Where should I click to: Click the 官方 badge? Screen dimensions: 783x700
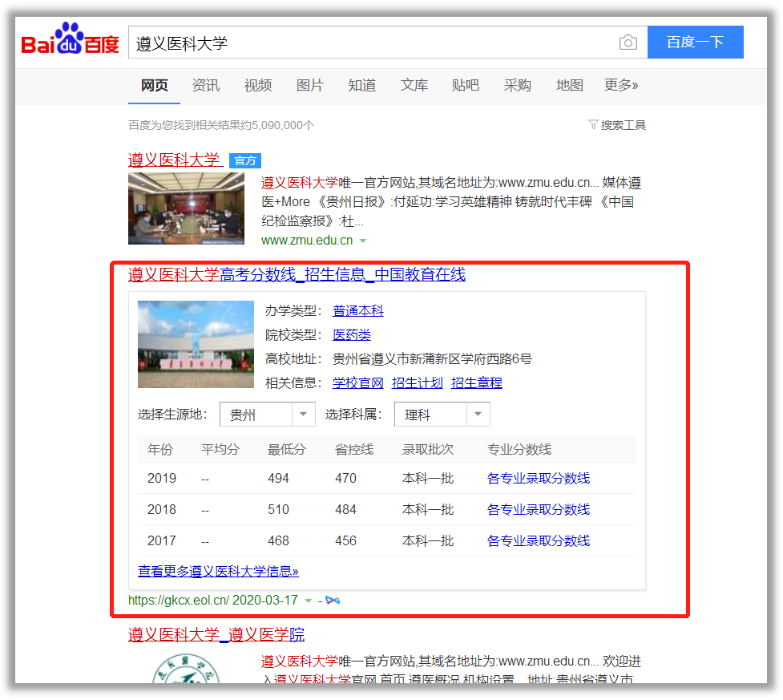pyautogui.click(x=245, y=160)
